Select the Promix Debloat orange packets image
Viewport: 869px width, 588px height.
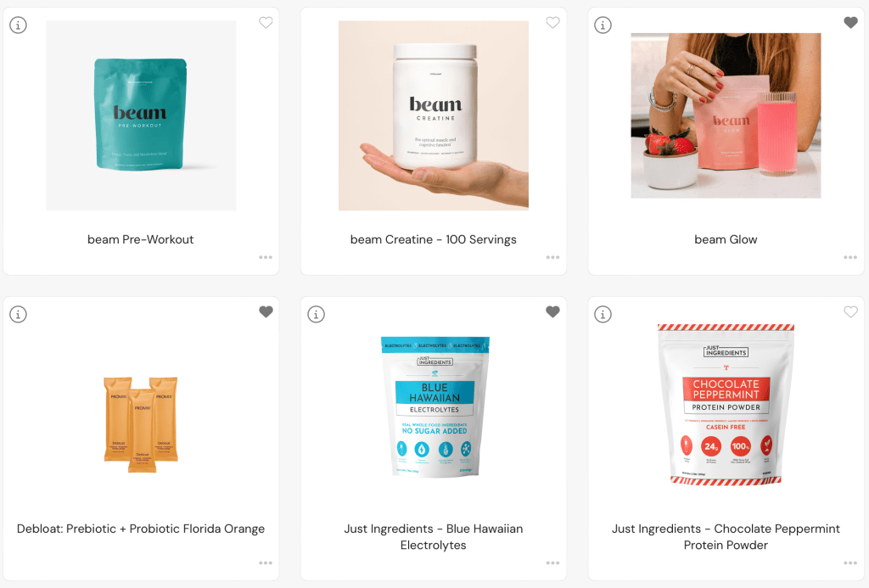tap(141, 424)
